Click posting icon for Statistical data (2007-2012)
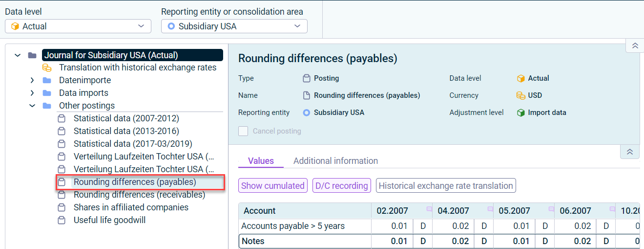 [x=62, y=118]
